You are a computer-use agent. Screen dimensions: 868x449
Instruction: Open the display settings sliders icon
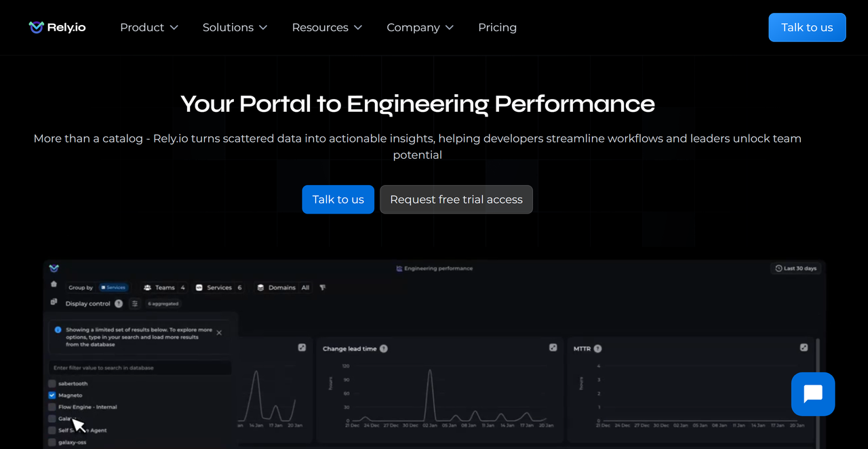pos(135,304)
